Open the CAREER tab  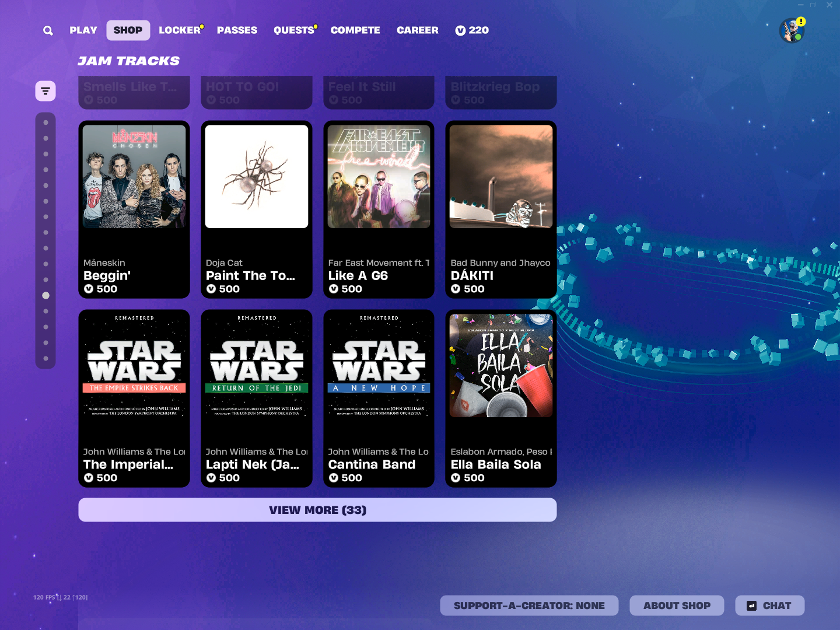(418, 30)
